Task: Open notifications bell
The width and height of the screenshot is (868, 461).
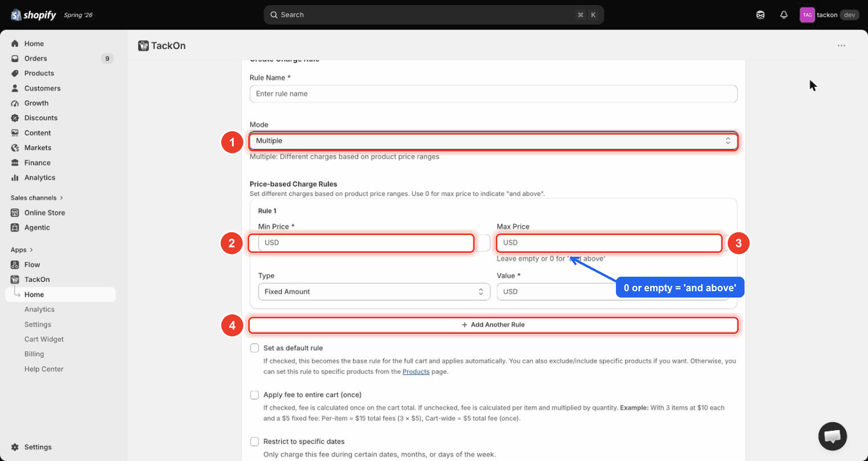Action: pos(784,15)
